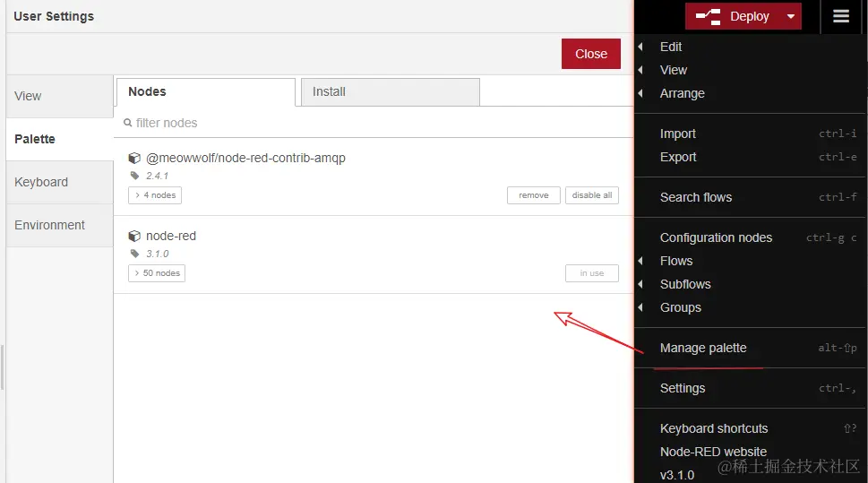Expand the 50 nodes list
Viewport: 868px width, 483px height.
(x=157, y=273)
